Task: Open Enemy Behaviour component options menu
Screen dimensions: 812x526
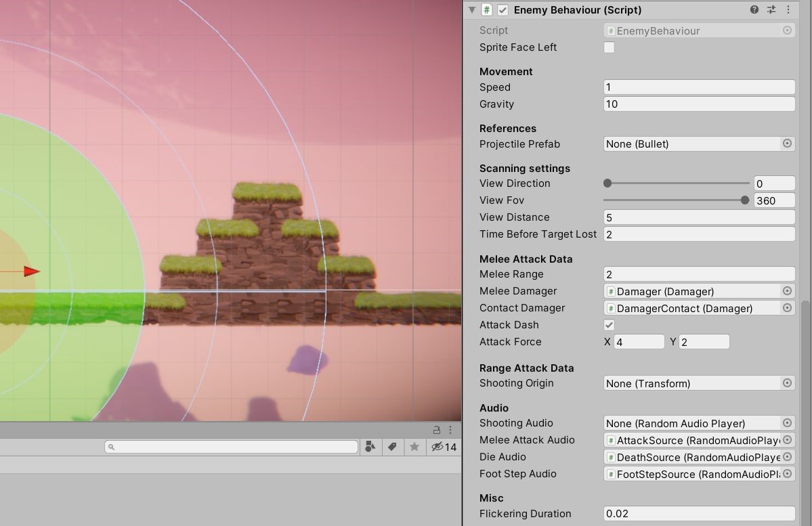Action: pyautogui.click(x=788, y=10)
